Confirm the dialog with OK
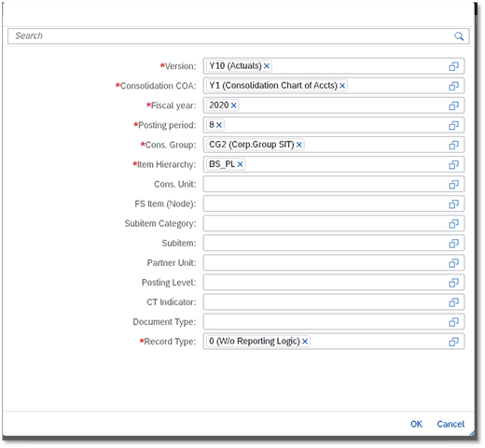Viewport: 485px width, 448px height. 416,424
